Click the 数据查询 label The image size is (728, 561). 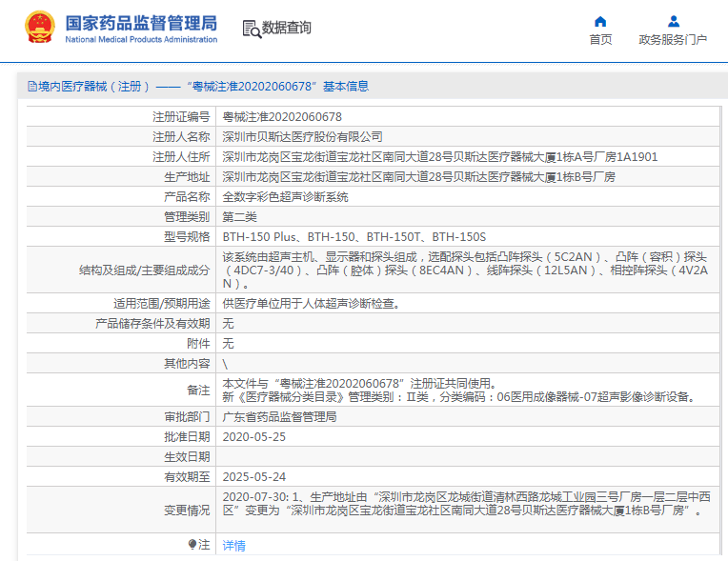coord(287,28)
